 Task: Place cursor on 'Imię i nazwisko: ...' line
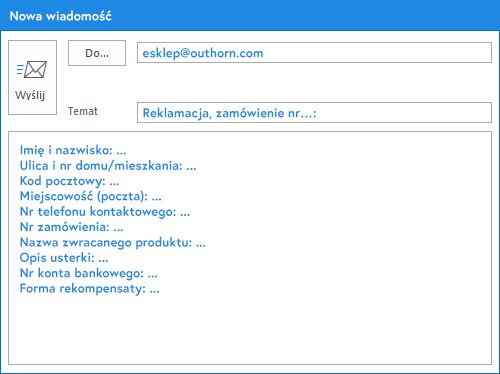[73, 150]
